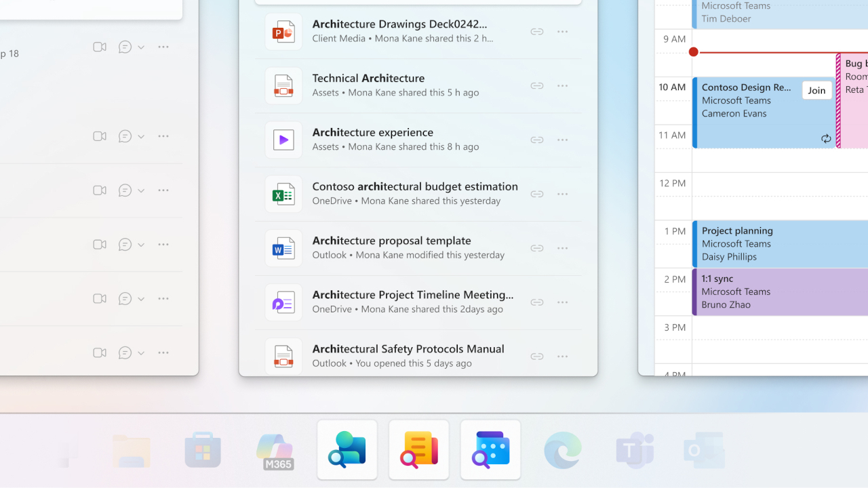
Task: Open the Microsoft 365 Copilot taskbar app
Action: tap(275, 450)
